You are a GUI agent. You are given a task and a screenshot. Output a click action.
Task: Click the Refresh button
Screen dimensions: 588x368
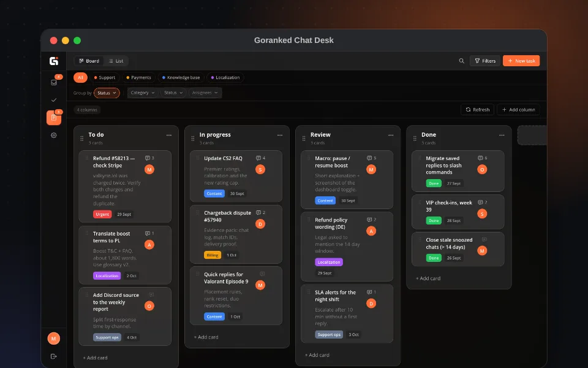tap(477, 110)
